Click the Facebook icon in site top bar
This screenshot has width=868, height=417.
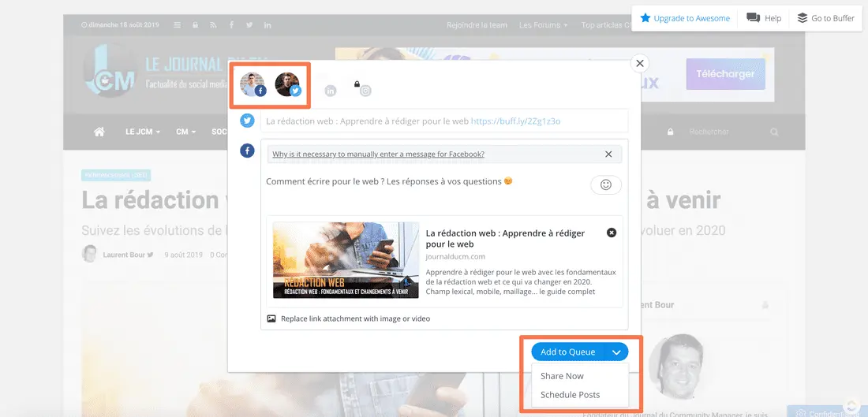[x=231, y=25]
